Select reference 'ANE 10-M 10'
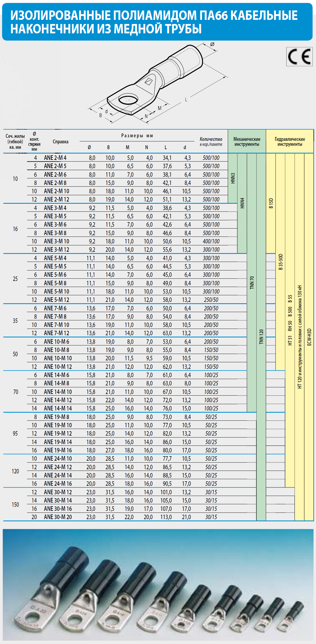The width and height of the screenshot is (316, 644). [x=58, y=358]
